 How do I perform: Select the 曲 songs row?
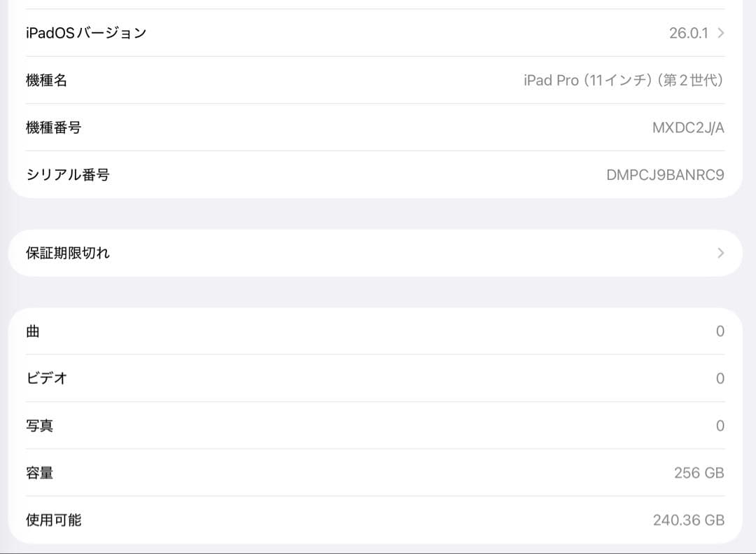tap(378, 331)
